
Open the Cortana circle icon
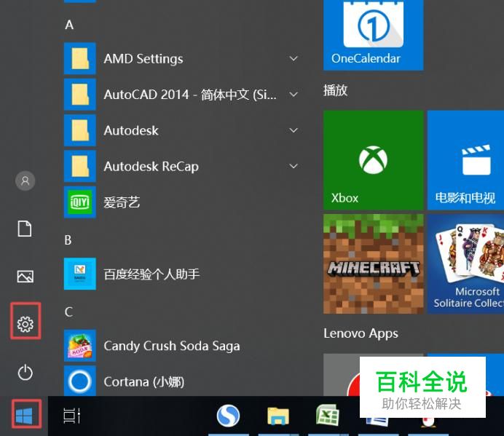pyautogui.click(x=80, y=381)
